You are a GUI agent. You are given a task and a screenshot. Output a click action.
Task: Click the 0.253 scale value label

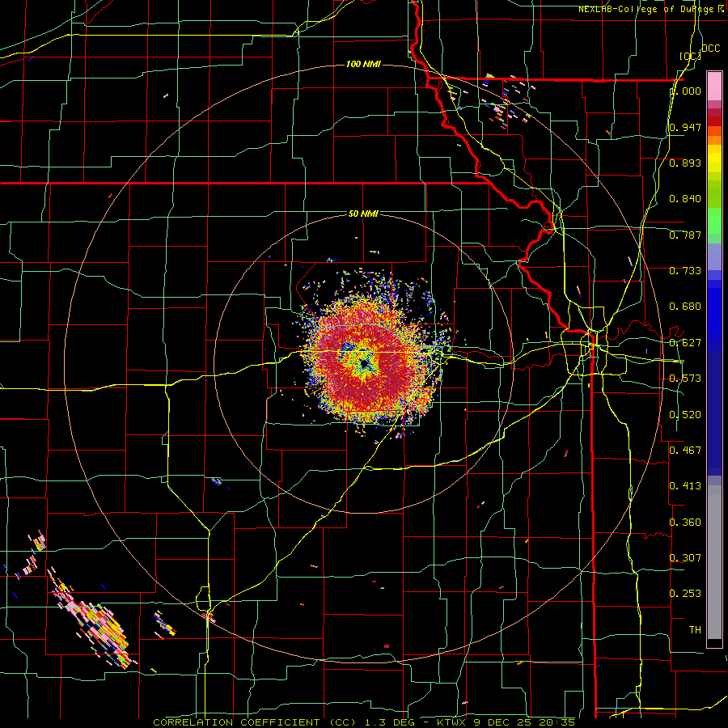coord(685,594)
